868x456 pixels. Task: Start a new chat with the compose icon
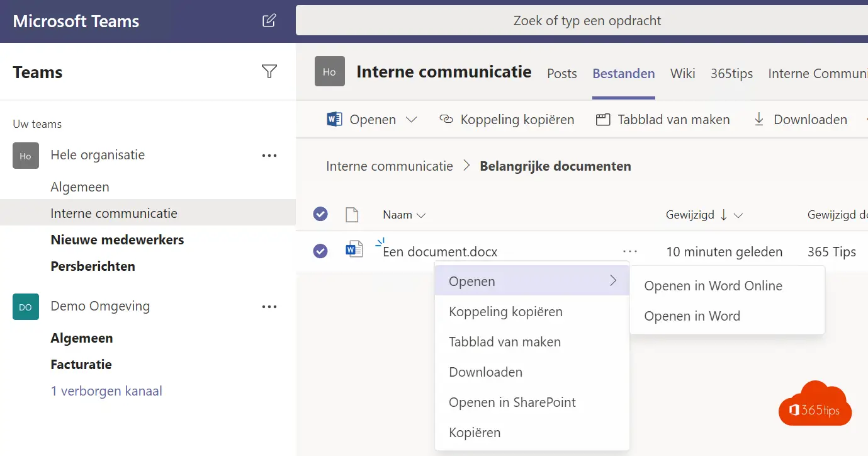click(x=269, y=21)
